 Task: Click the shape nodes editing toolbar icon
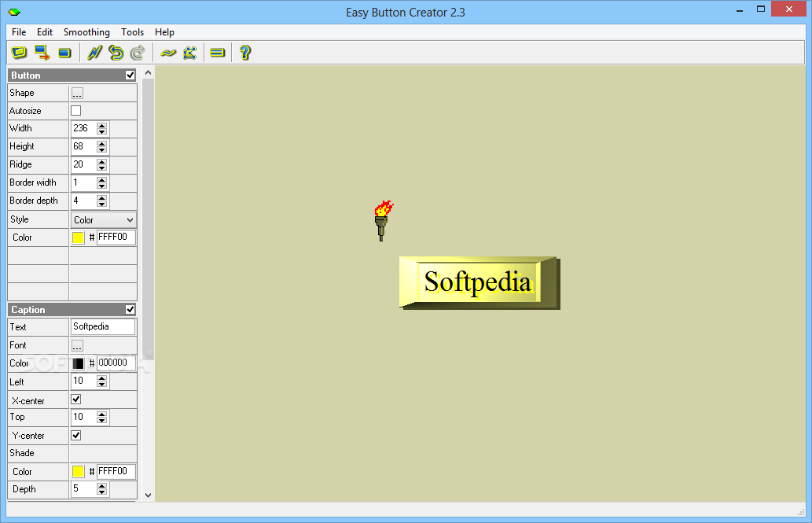190,53
